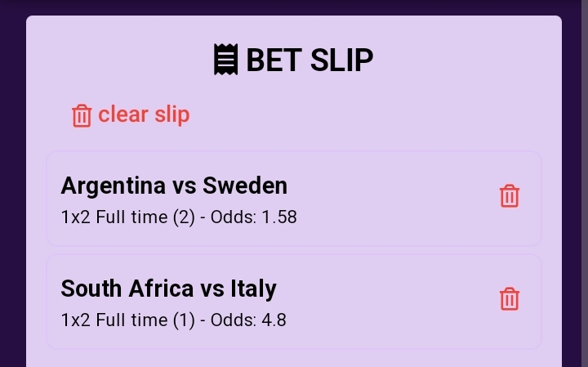
Task: Click the trash icon next to clear slip
Action: click(82, 115)
